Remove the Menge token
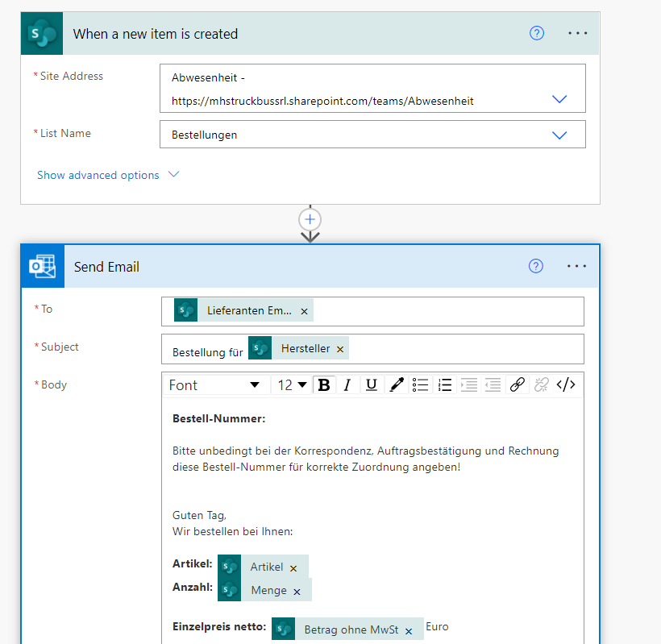Screen dimensions: 661x644 pyautogui.click(x=297, y=592)
